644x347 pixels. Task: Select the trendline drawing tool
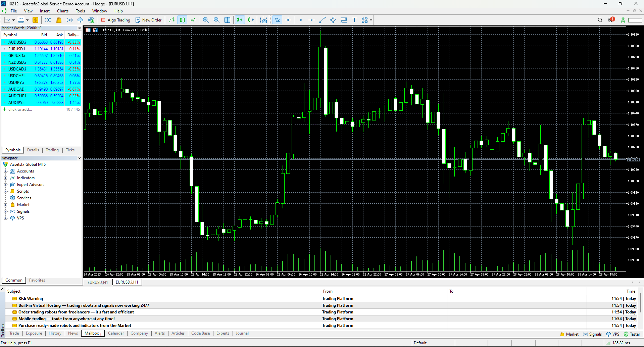click(322, 20)
